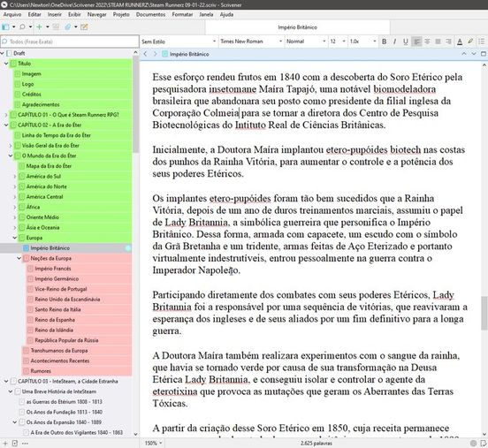This screenshot has height=448, width=488.
Task: Click add folder icon in binder footer
Action: click(x=15, y=443)
